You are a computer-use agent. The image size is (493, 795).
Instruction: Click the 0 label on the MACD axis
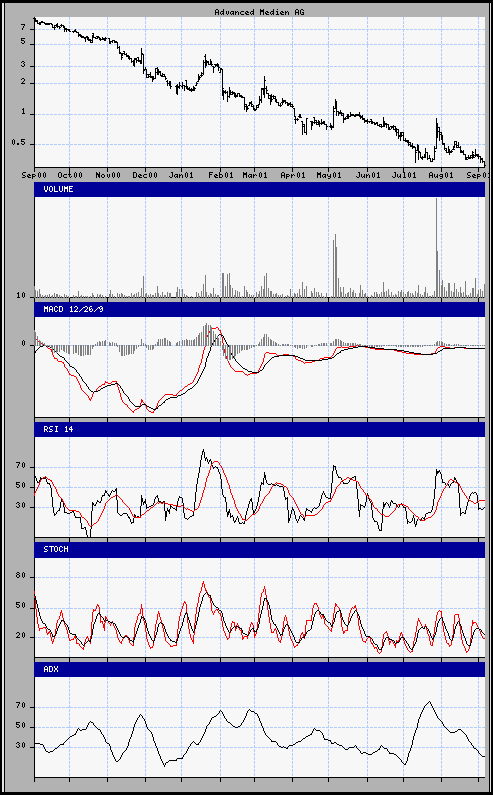click(23, 344)
